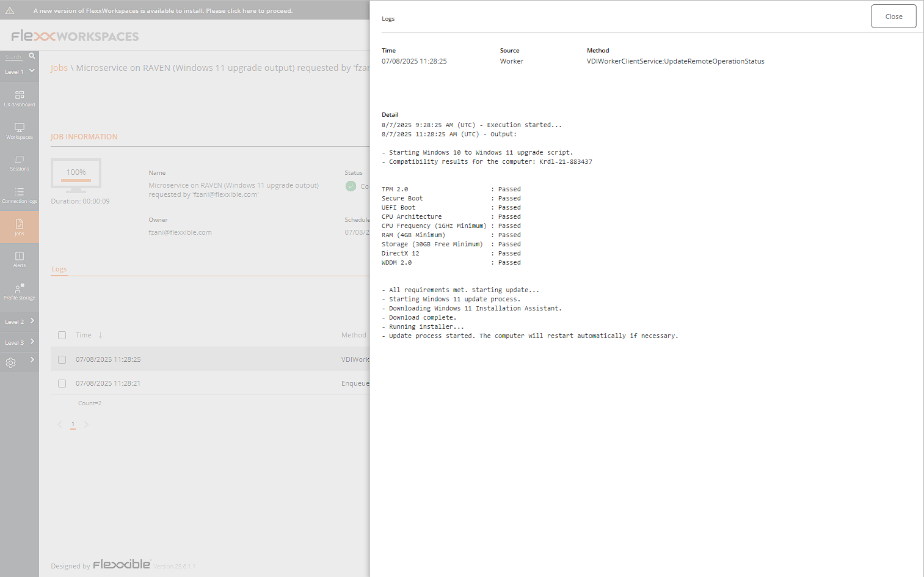Go to next page arrow

click(86, 424)
